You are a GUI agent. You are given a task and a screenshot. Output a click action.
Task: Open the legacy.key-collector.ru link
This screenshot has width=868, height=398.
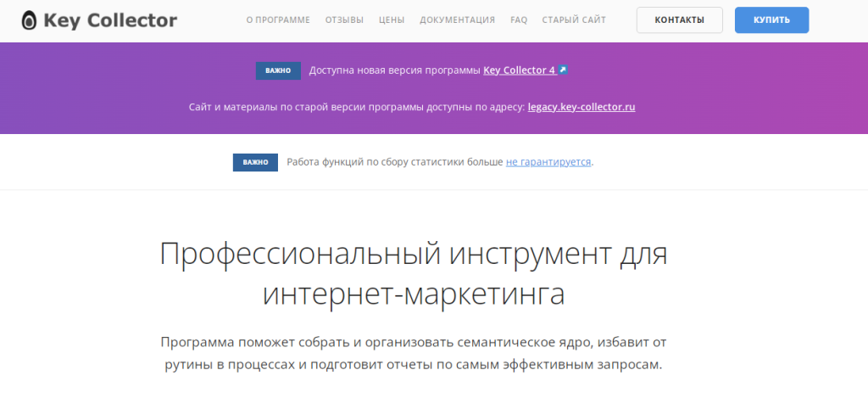pos(581,108)
